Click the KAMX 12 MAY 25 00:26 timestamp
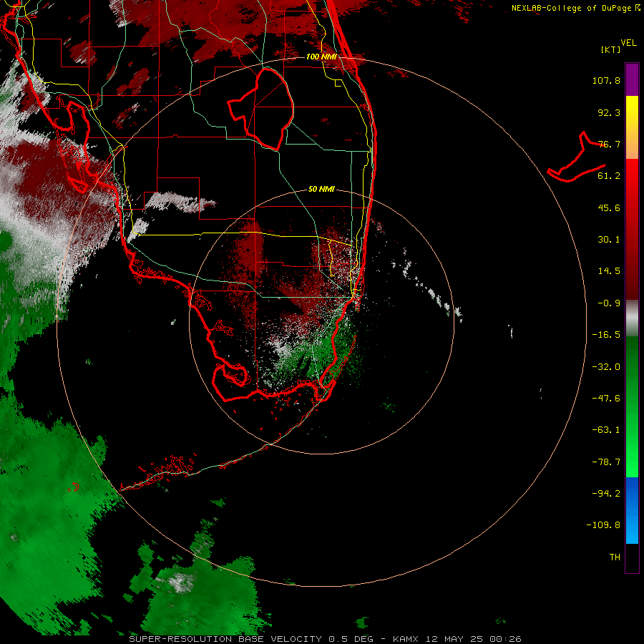Viewport: 644px width, 644px height. (457, 639)
